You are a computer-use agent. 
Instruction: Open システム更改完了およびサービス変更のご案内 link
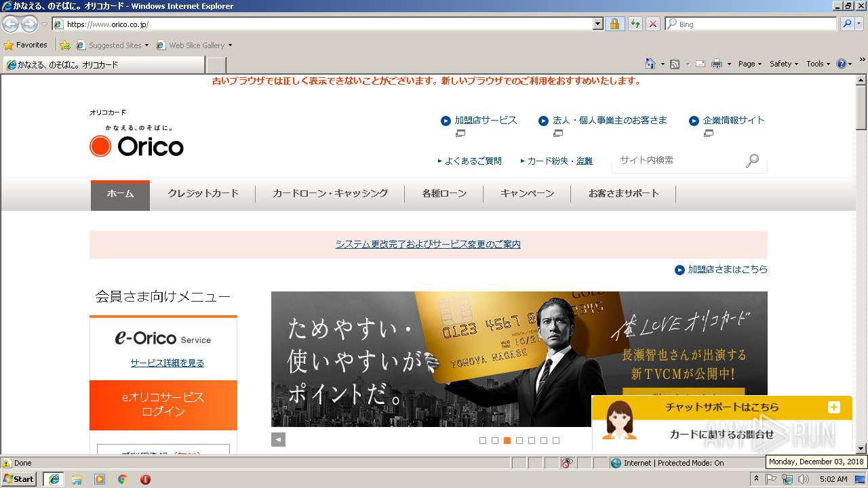tap(428, 245)
